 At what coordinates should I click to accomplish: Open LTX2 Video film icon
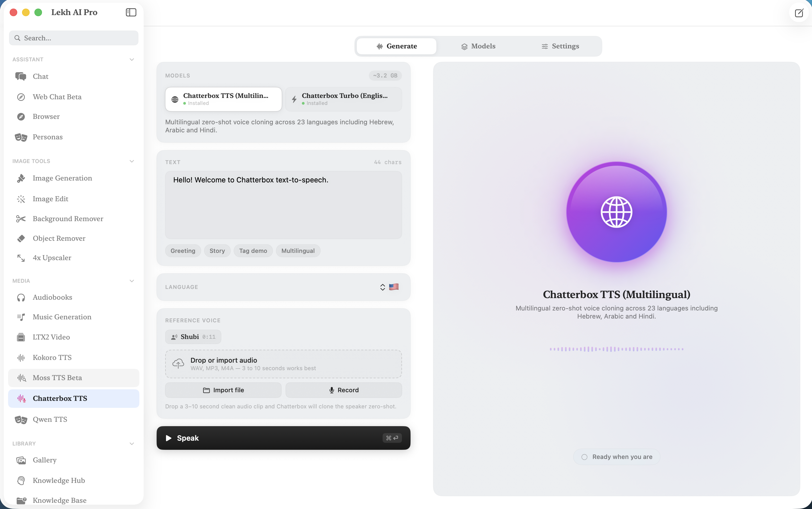tap(21, 337)
